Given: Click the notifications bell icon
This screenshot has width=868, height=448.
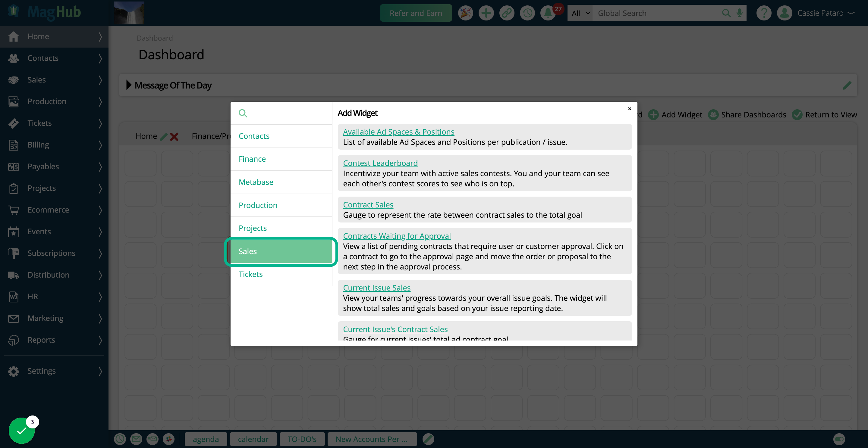Looking at the screenshot, I should [x=548, y=13].
